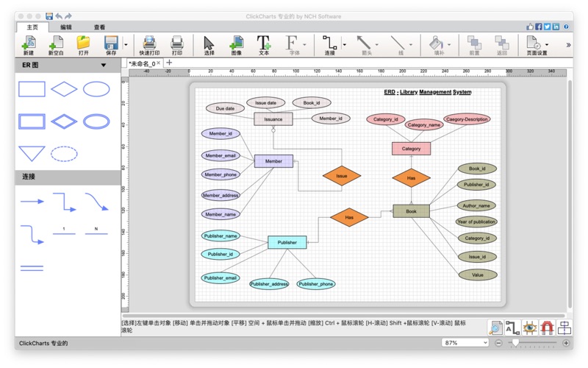The width and height of the screenshot is (588, 368).
Task: Expand the ER 图 shape category dropdown
Action: [104, 65]
